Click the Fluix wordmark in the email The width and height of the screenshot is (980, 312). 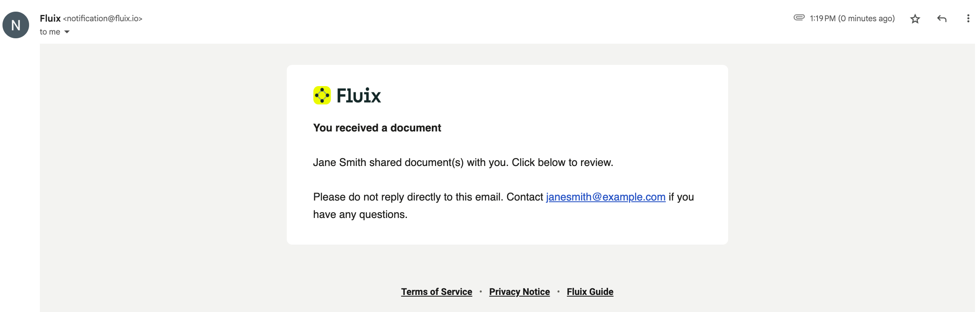tap(359, 96)
